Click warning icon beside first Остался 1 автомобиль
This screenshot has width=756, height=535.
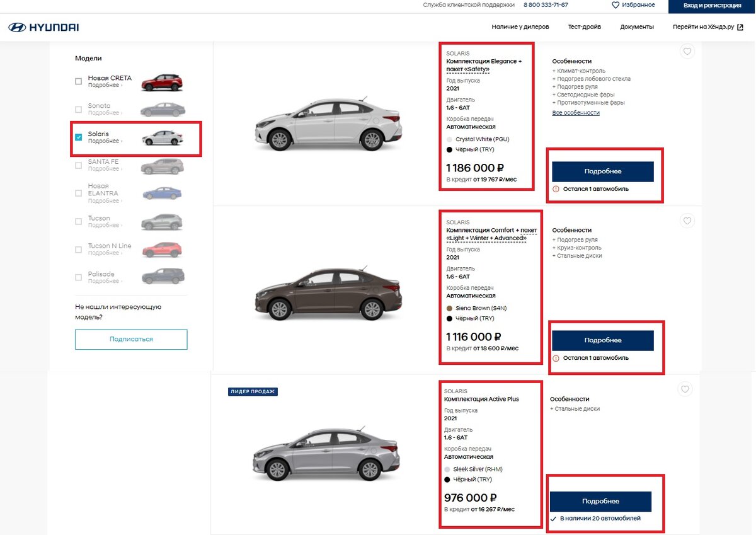556,189
